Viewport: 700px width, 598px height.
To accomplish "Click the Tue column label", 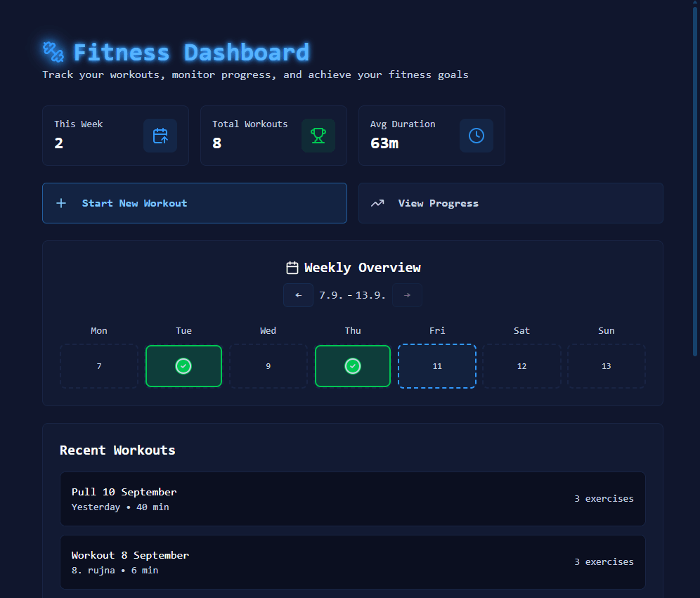I will pos(183,331).
